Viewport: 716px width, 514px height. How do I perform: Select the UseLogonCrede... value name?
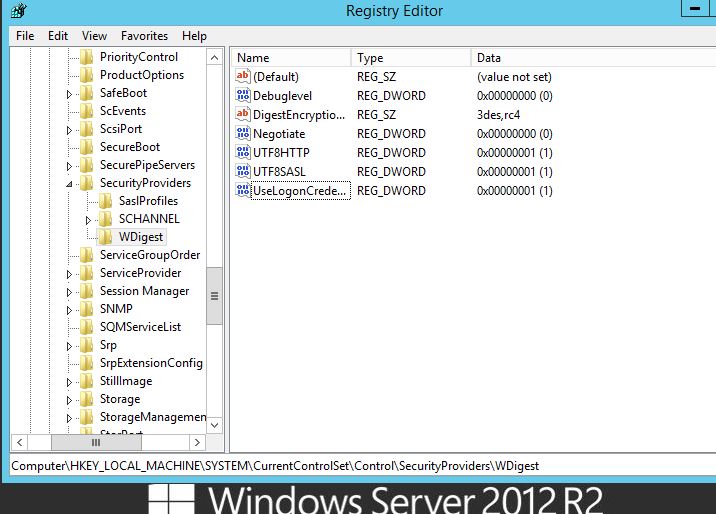click(x=300, y=191)
